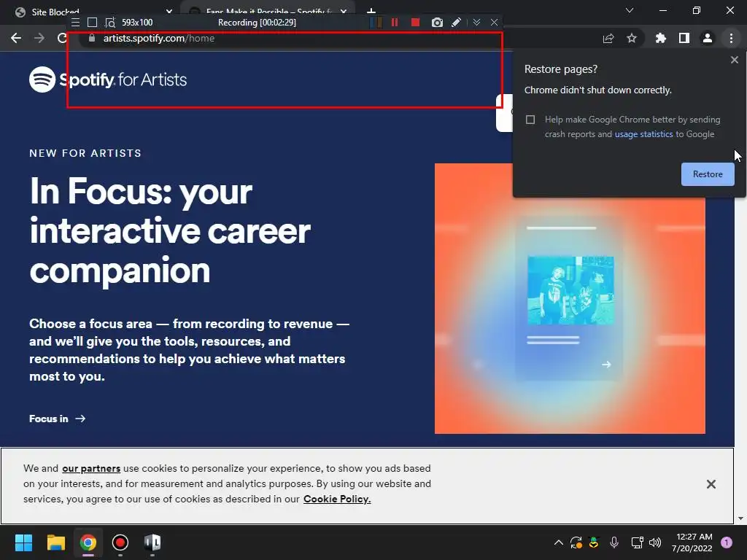Open the clock and date flyout

(x=692, y=542)
